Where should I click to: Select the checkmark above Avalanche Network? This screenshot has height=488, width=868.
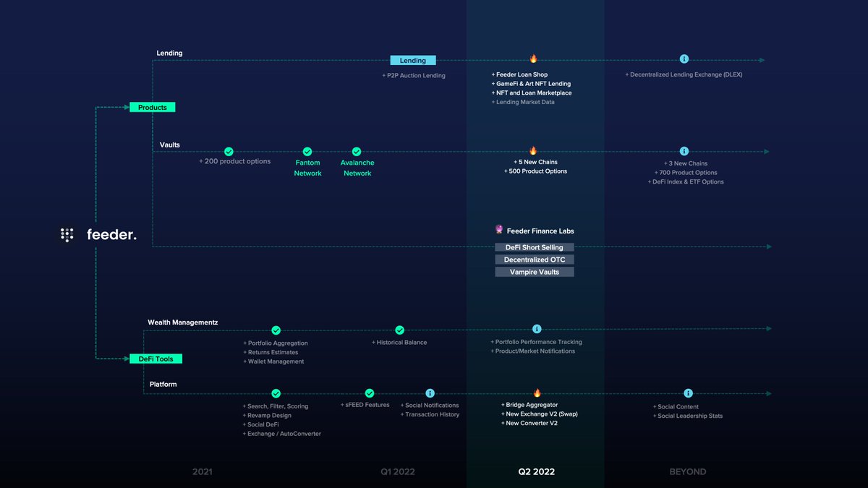tap(357, 151)
